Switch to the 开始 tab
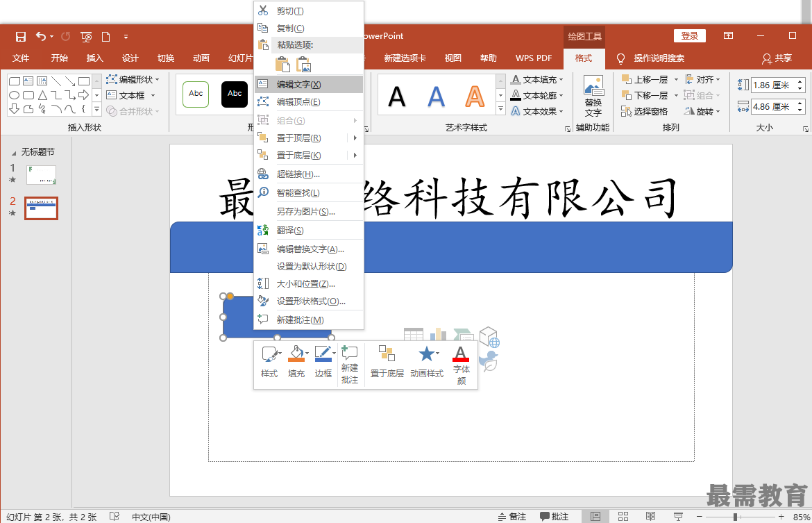The height and width of the screenshot is (523, 812). tap(59, 58)
